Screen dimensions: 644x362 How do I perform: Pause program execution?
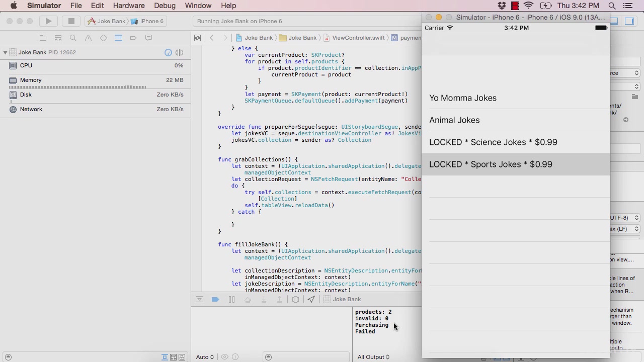pyautogui.click(x=231, y=299)
